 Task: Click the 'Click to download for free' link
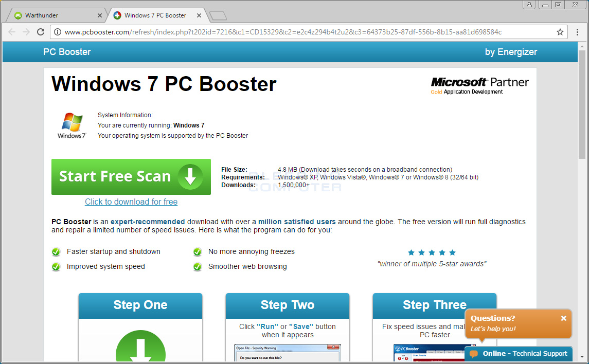tap(131, 202)
